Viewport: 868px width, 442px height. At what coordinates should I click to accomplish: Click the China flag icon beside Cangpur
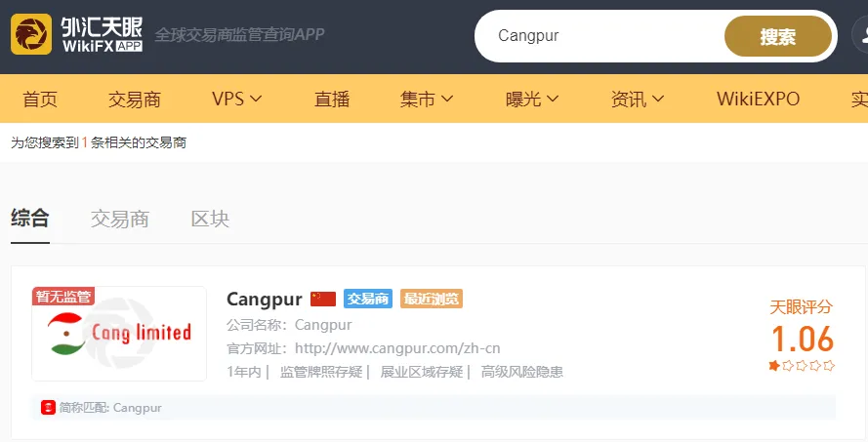(x=323, y=299)
